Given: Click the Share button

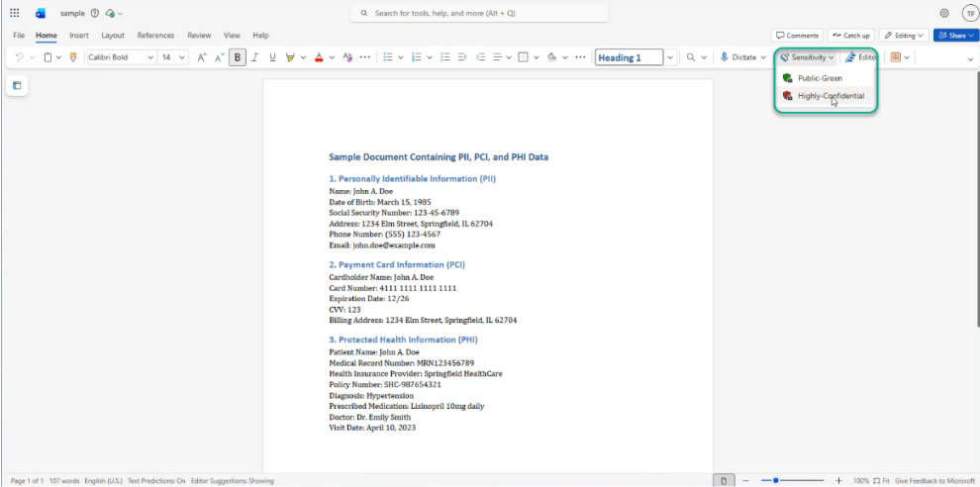Looking at the screenshot, I should (955, 36).
